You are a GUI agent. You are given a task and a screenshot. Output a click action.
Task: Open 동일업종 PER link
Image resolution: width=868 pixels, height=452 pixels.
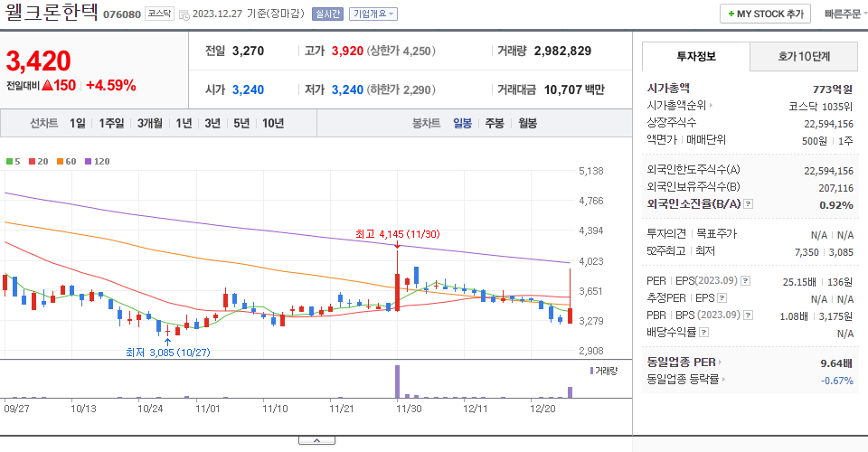[684, 363]
